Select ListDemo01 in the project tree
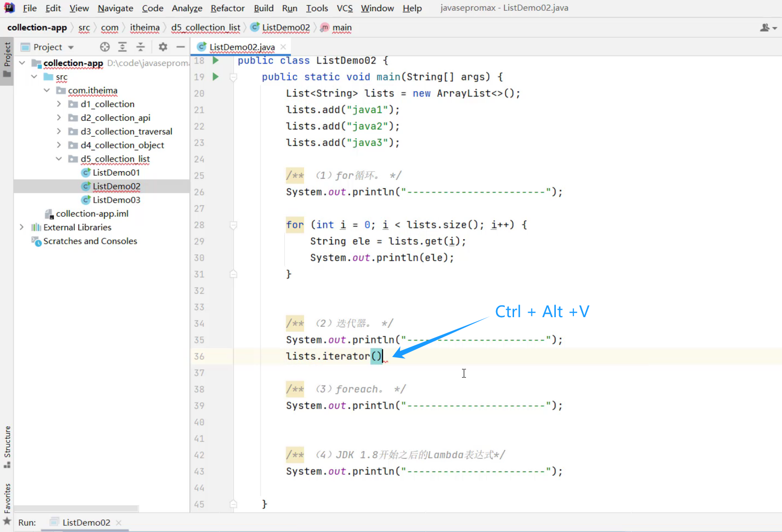Screen dimensions: 782x532 pyautogui.click(x=116, y=172)
